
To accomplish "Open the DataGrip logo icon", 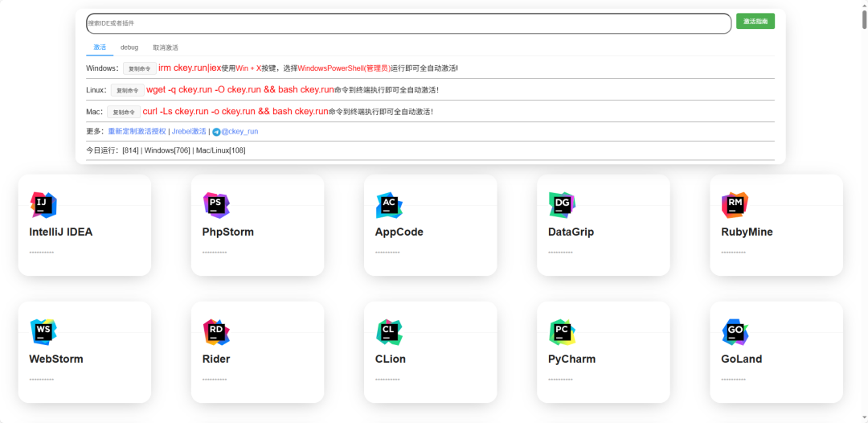I will [x=562, y=205].
